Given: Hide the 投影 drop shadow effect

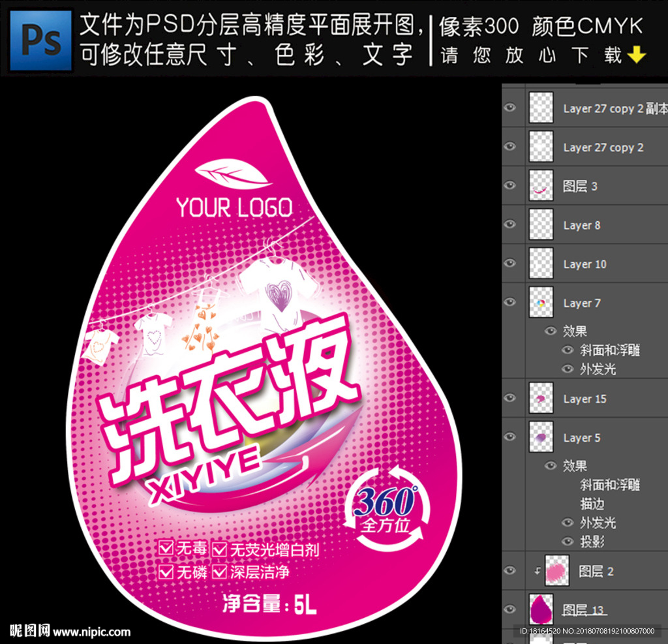Looking at the screenshot, I should tap(568, 542).
